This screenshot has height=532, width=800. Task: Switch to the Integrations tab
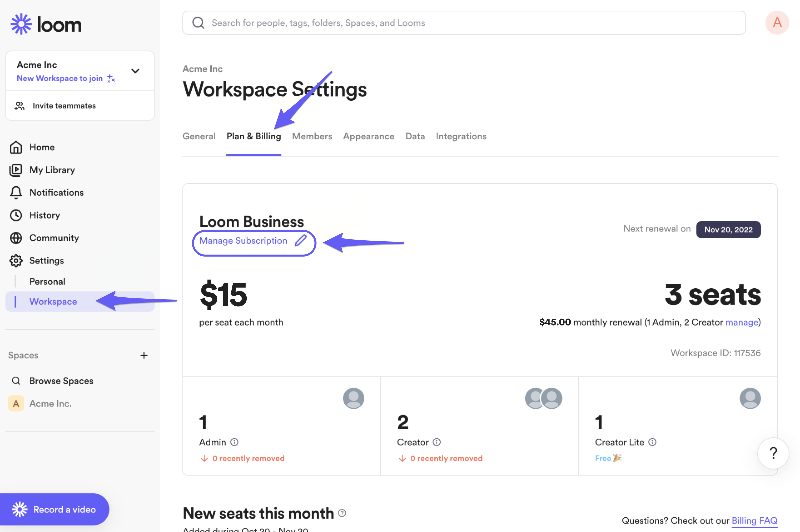coord(461,136)
